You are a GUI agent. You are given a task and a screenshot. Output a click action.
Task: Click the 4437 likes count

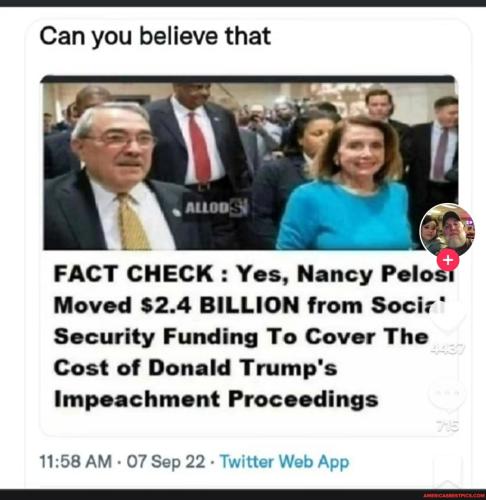pyautogui.click(x=447, y=348)
